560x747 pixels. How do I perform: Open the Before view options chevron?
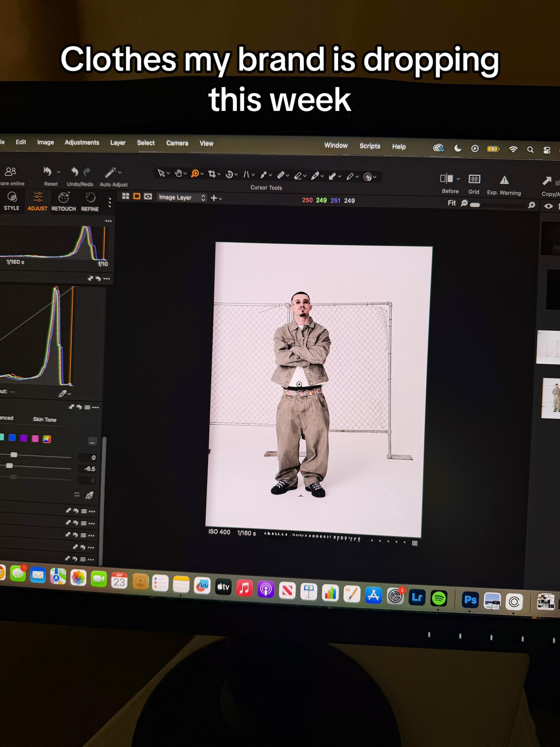click(458, 179)
